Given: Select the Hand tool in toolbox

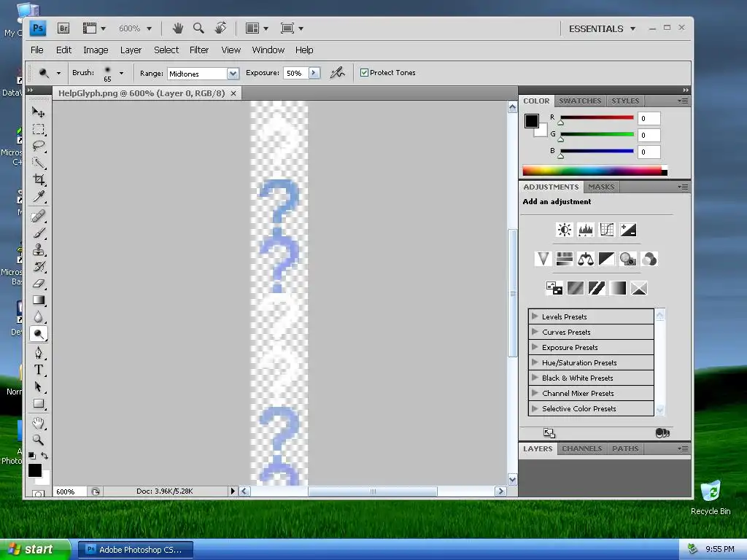Looking at the screenshot, I should (38, 423).
